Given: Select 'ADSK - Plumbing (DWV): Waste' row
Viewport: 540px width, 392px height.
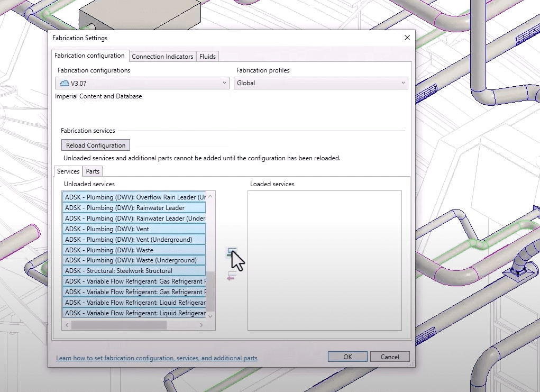Looking at the screenshot, I should tap(134, 250).
